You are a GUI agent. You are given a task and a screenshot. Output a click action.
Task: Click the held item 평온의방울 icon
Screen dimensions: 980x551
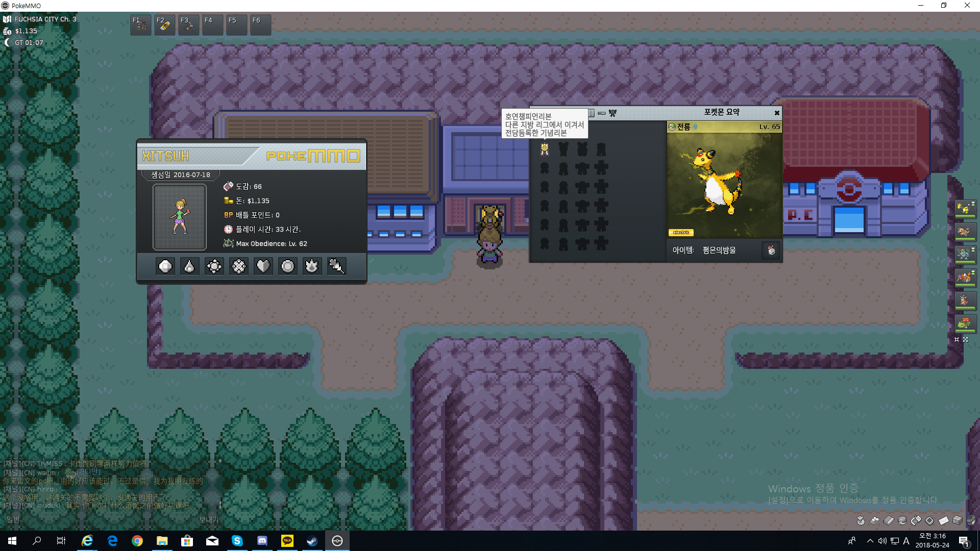click(x=771, y=251)
